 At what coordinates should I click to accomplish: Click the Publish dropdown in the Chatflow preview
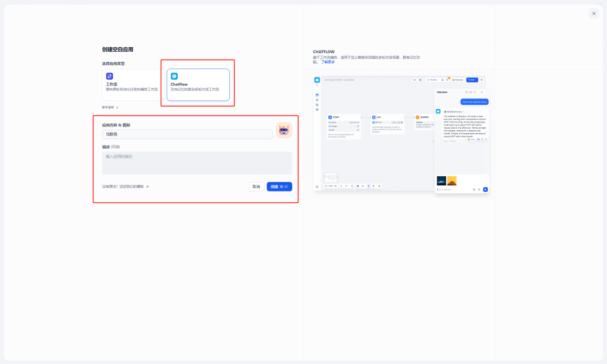pyautogui.click(x=472, y=80)
